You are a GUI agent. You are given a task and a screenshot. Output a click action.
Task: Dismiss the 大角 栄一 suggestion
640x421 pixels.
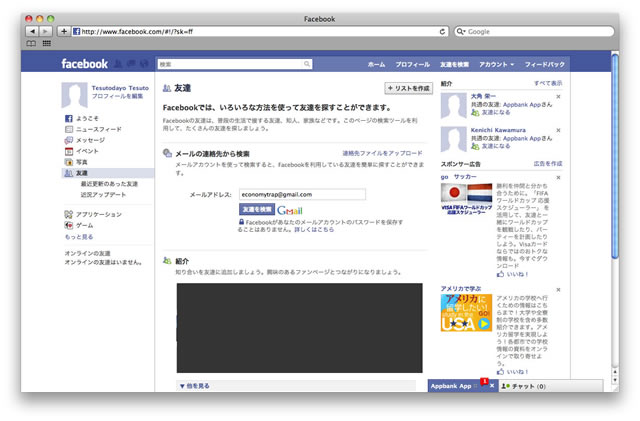(x=558, y=97)
